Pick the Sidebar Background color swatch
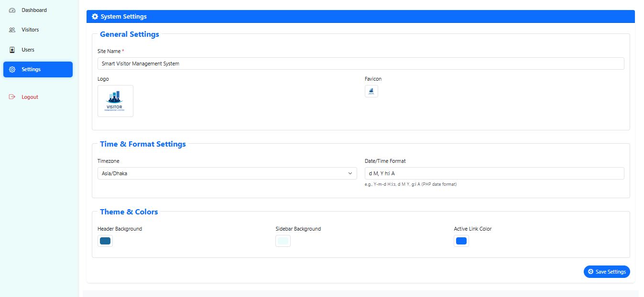The image size is (644, 297). tap(283, 241)
